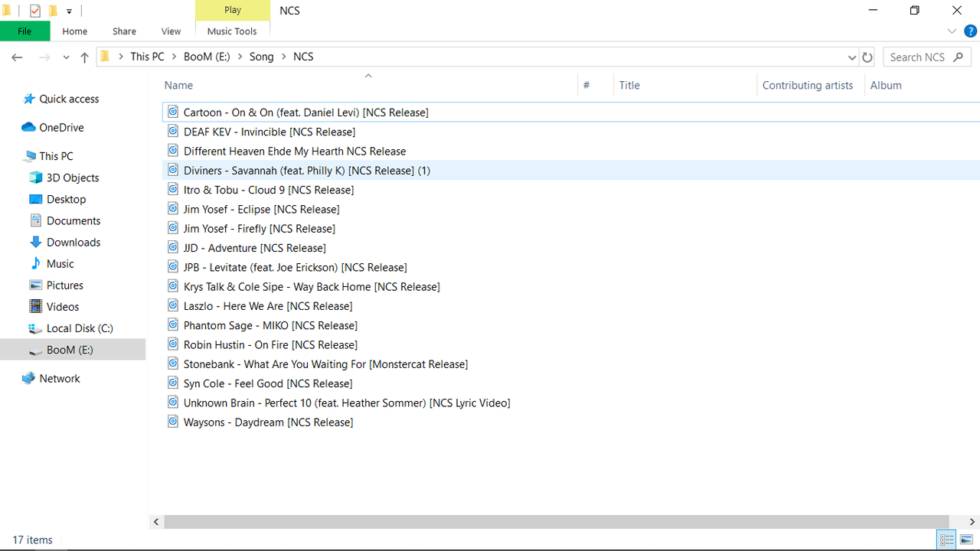Open Desktop in the navigation pane
The image size is (980, 551).
[x=57, y=199]
